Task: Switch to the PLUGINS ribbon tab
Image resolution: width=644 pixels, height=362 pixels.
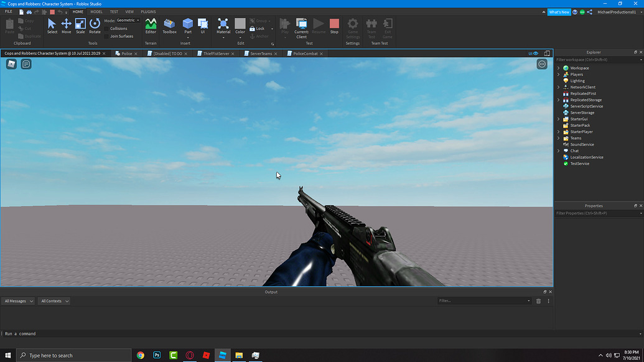Action: pyautogui.click(x=148, y=12)
